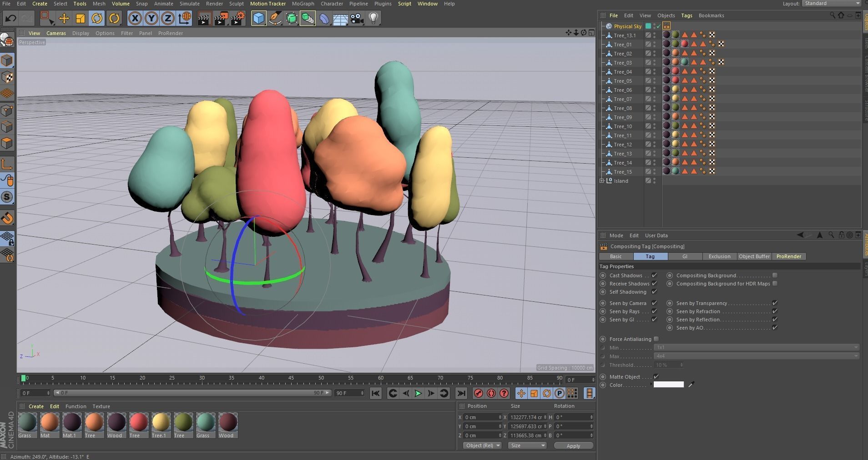
Task: Select the red Tree material thumbnail
Action: (139, 422)
